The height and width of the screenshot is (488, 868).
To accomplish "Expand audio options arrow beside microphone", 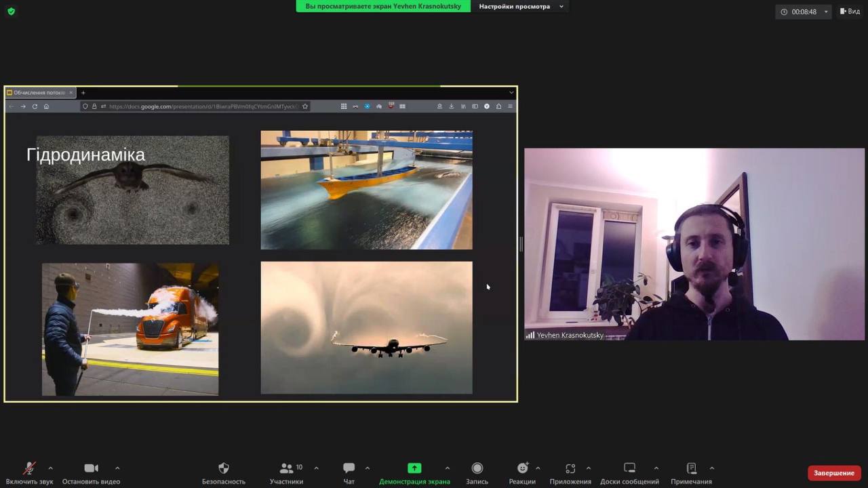I will [x=50, y=468].
